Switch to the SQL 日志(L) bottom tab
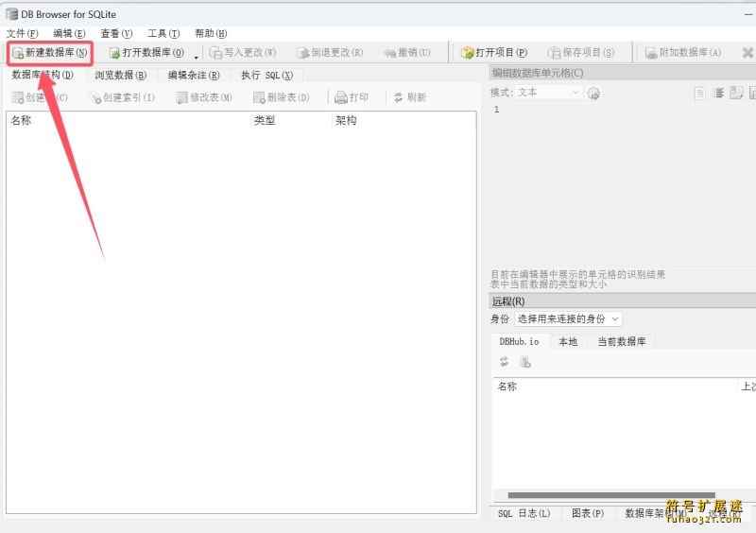The height and width of the screenshot is (533, 756). (524, 513)
